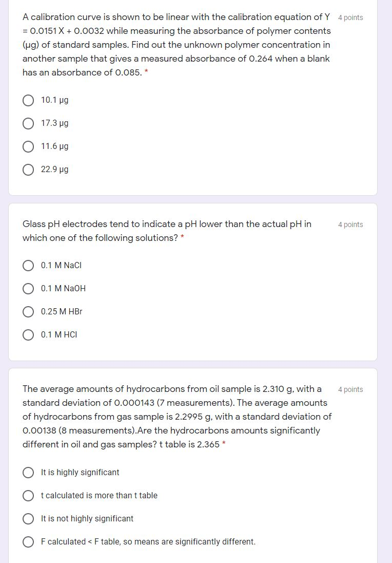Choose 0.25 M HBr for the pH question

28,312
